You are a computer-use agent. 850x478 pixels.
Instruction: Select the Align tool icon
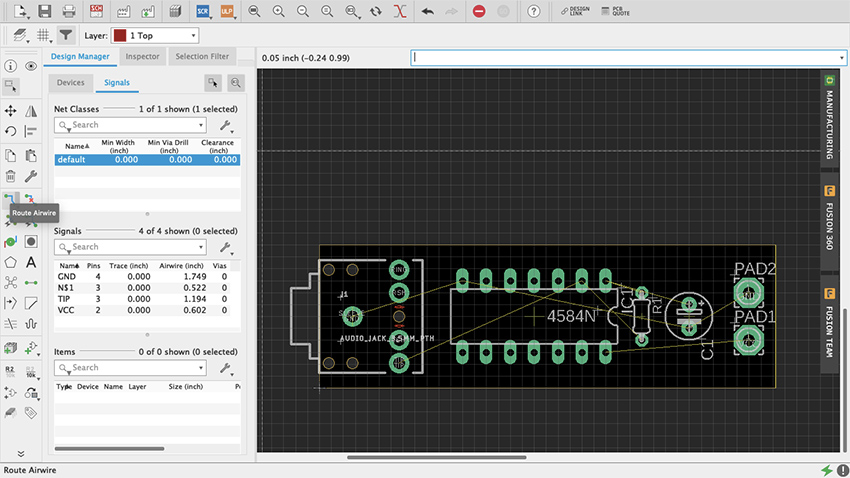pyautogui.click(x=31, y=131)
